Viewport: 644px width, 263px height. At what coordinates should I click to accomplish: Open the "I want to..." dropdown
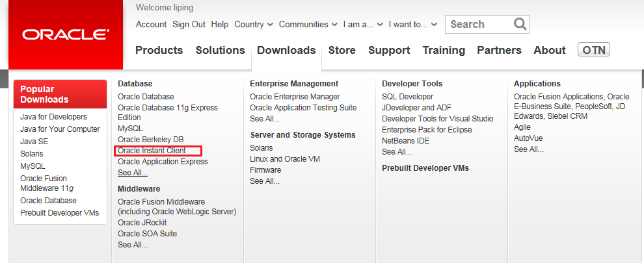point(413,24)
